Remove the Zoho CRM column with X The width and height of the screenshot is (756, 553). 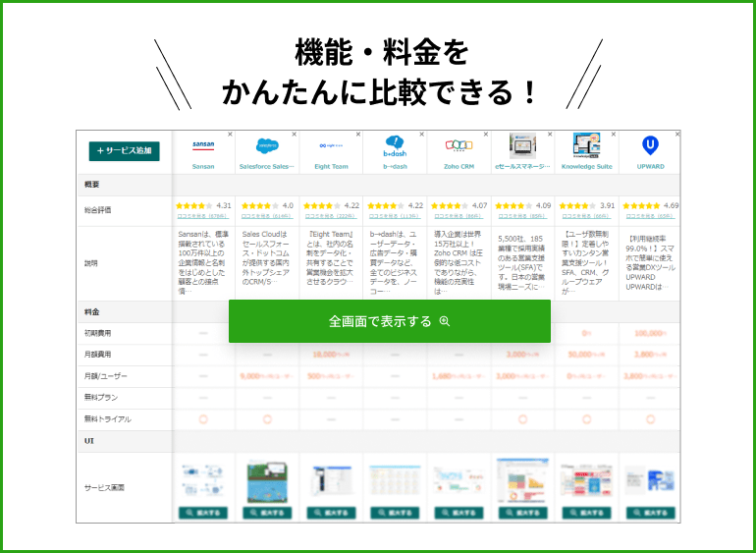486,135
